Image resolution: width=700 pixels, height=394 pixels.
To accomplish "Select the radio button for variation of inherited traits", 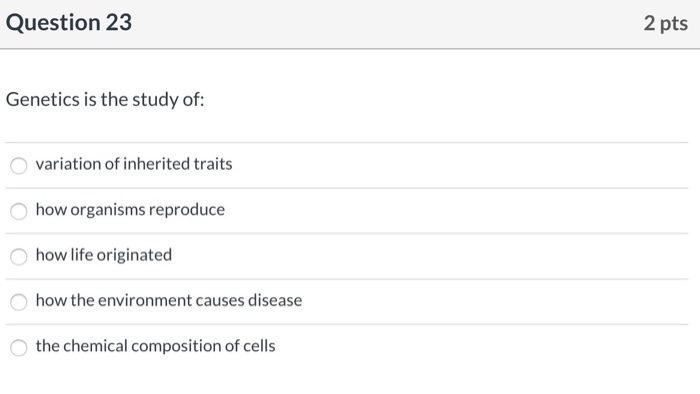I will point(19,166).
